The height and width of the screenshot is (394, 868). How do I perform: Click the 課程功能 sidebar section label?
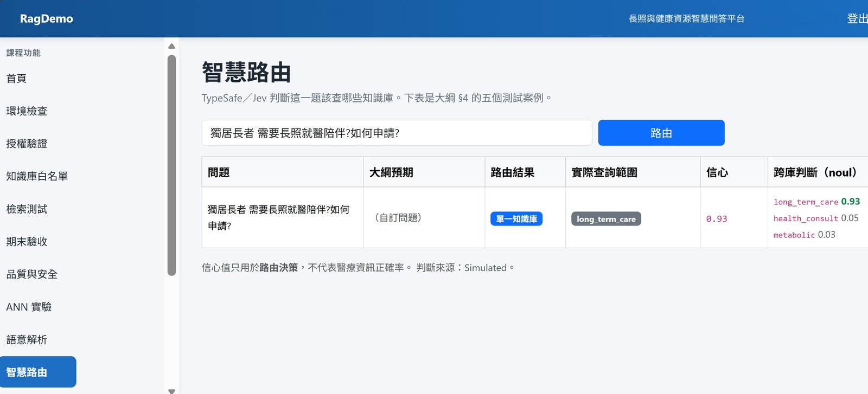pos(23,53)
